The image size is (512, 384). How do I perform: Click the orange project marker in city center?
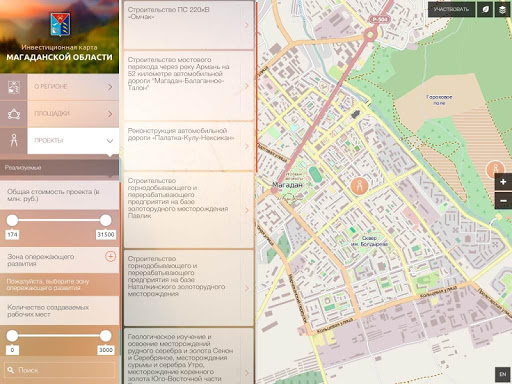359,186
